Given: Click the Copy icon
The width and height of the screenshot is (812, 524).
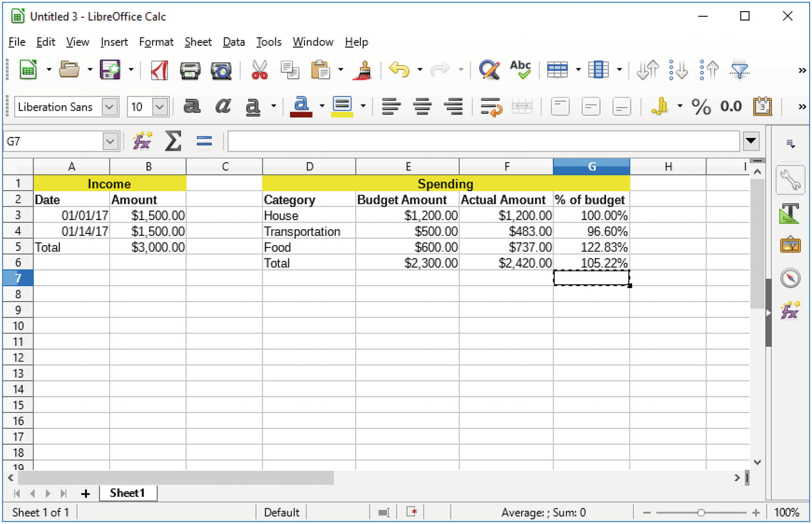Looking at the screenshot, I should tap(289, 70).
